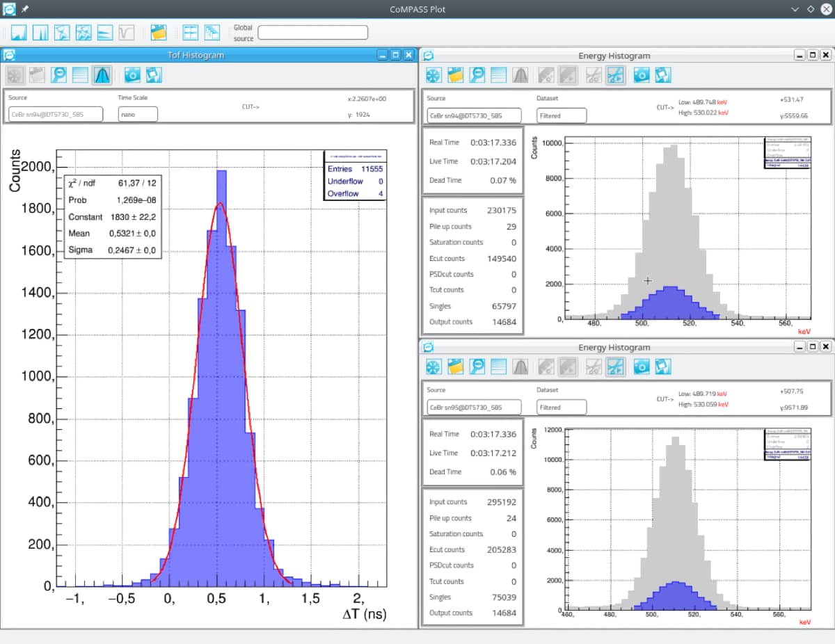Screen dimensions: 835x644
Task: Click the rotated-image export icon in Tof Histogram
Action: tap(154, 74)
